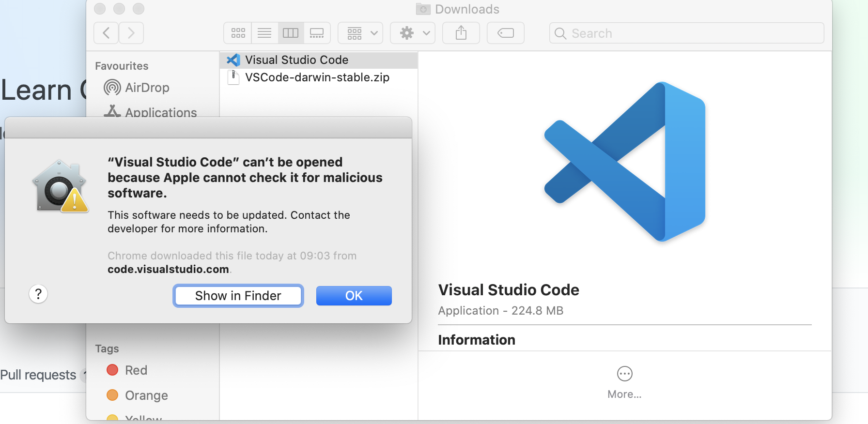Image resolution: width=868 pixels, height=424 pixels.
Task: Dismiss the dialog with OK
Action: click(x=354, y=296)
